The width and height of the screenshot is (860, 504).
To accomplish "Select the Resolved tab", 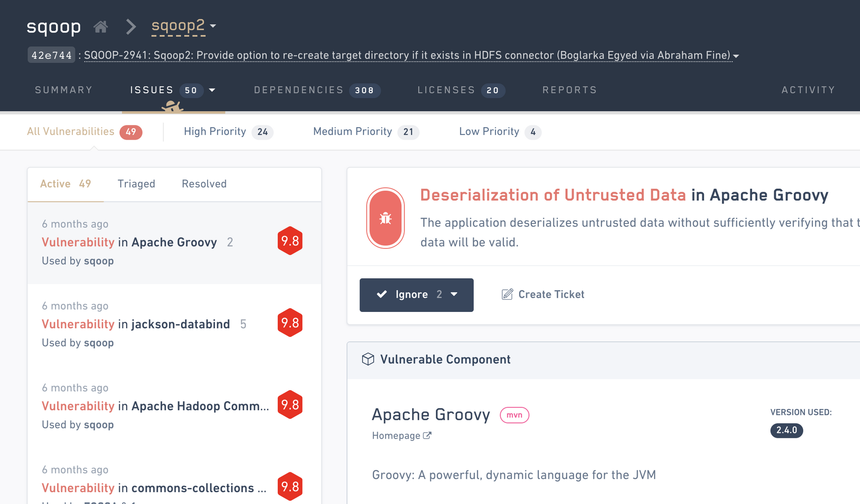I will click(203, 183).
